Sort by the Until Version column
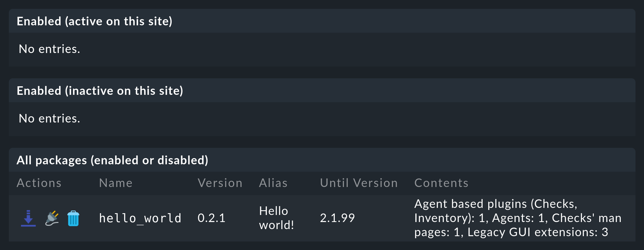The image size is (644, 250). click(x=359, y=183)
